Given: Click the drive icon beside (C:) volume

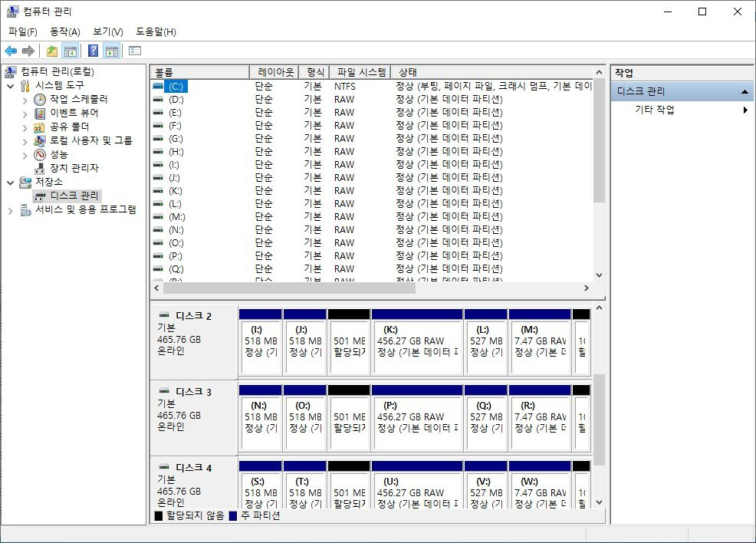Looking at the screenshot, I should coord(158,87).
